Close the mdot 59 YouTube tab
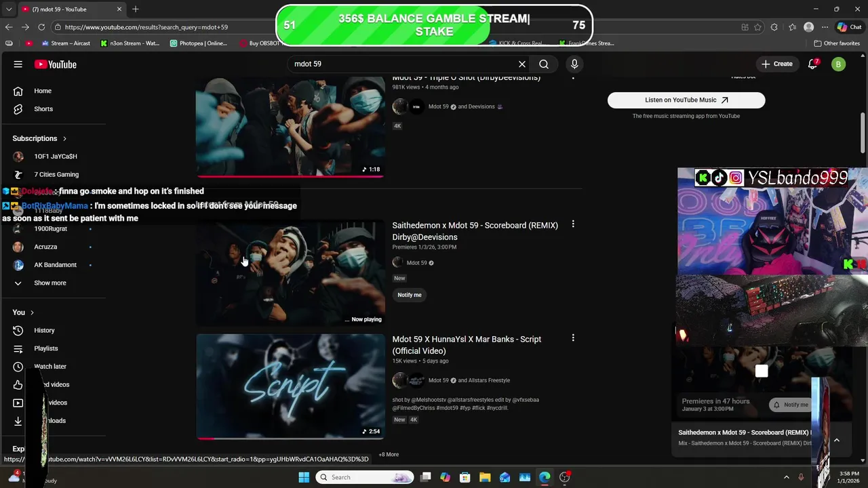Viewport: 868px width, 488px height. [119, 9]
